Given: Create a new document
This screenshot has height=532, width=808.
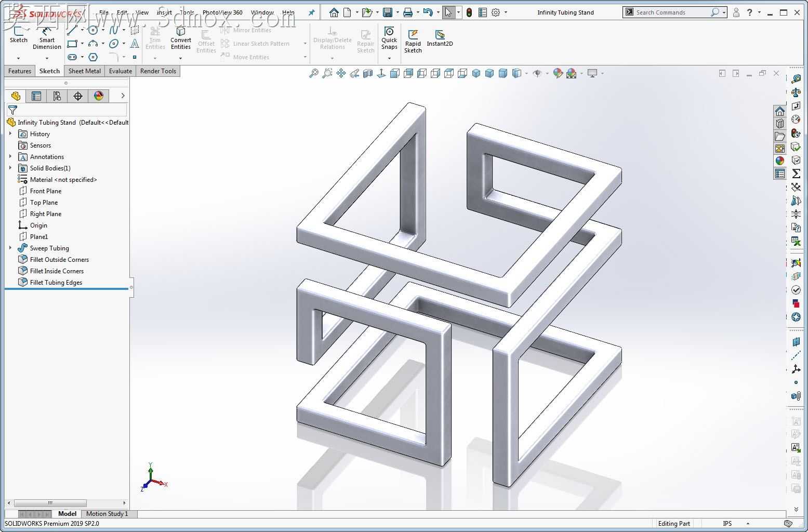Looking at the screenshot, I should 348,12.
